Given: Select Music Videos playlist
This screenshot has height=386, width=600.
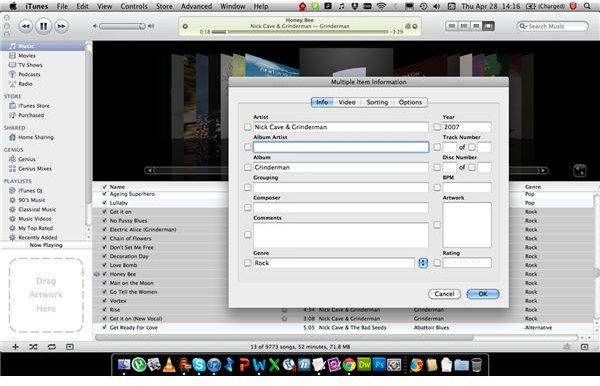Looking at the screenshot, I should (x=34, y=219).
